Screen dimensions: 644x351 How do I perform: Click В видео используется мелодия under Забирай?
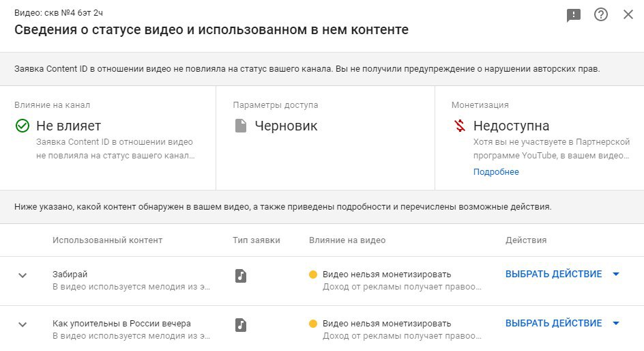click(131, 287)
